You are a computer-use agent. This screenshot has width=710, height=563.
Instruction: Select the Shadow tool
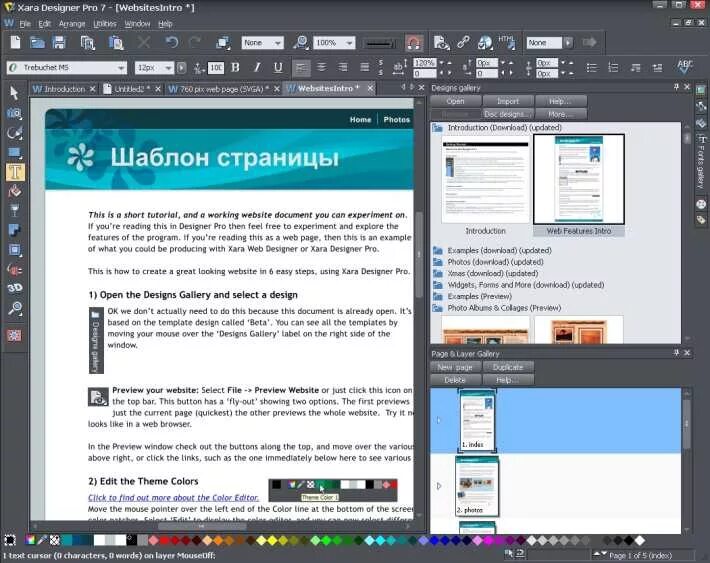pos(14,230)
